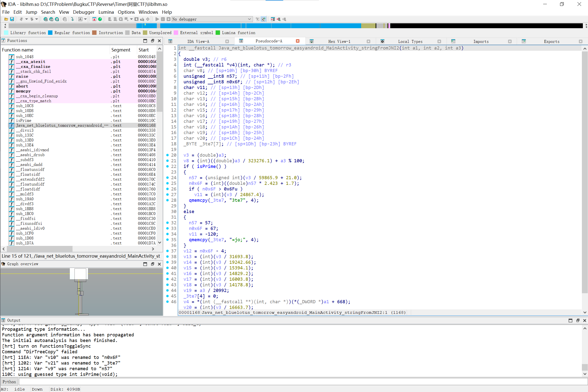Click the Open file toolbar icon
Screen dimensions: 588x392
pos(6,19)
